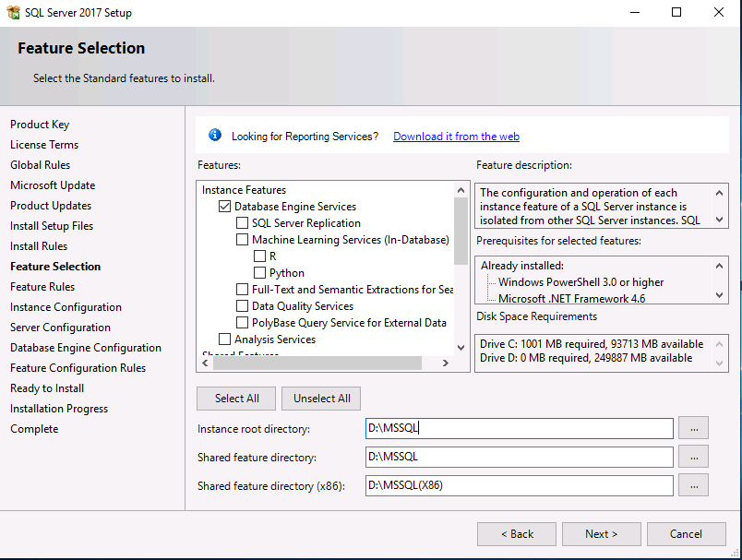
Task: Open Download it from the web link
Action: 456,137
